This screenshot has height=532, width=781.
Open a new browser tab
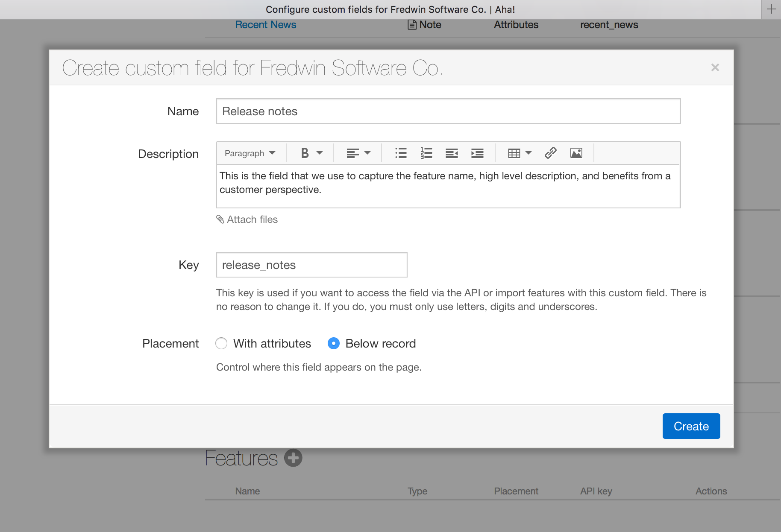(x=771, y=9)
